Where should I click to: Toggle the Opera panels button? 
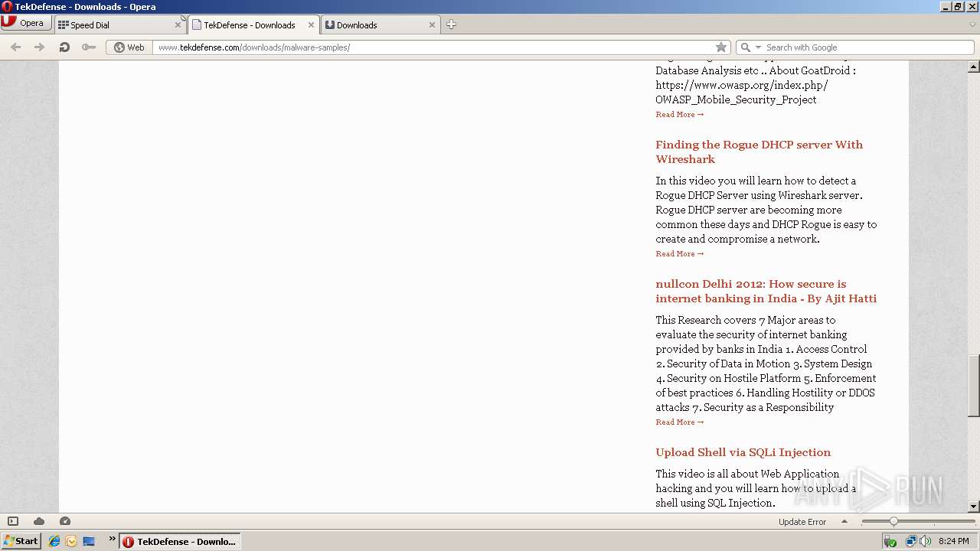(x=13, y=521)
